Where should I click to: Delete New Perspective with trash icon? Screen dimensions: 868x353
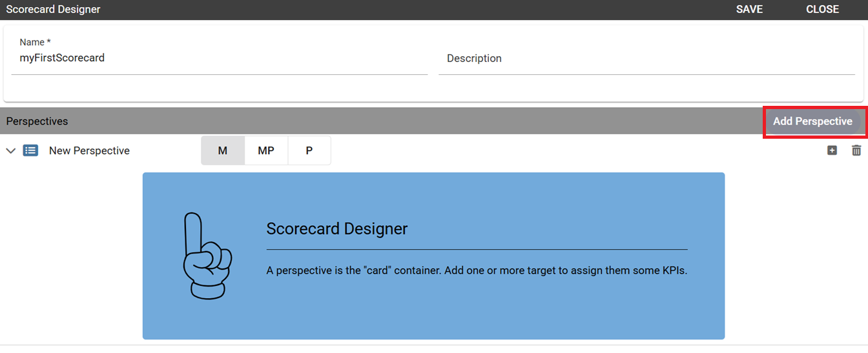pyautogui.click(x=856, y=150)
